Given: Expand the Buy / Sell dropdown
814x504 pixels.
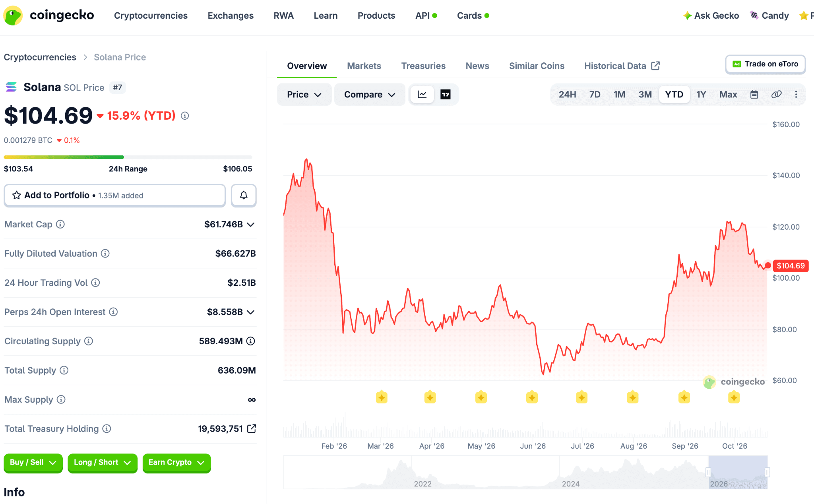Looking at the screenshot, I should (33, 463).
